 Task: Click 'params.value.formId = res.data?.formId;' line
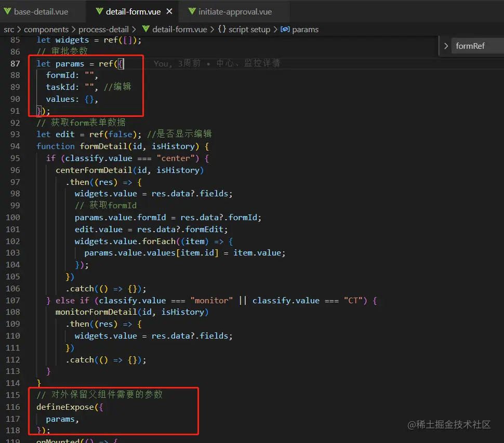coord(168,217)
